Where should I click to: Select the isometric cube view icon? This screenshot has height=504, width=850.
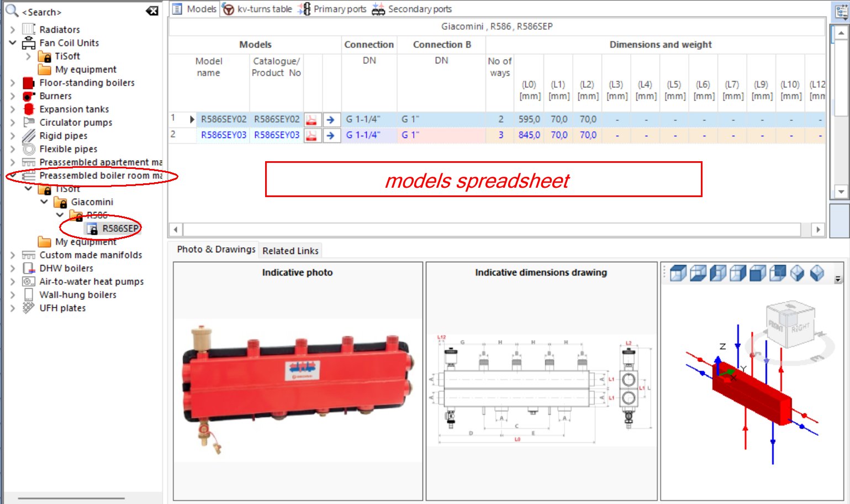click(797, 272)
